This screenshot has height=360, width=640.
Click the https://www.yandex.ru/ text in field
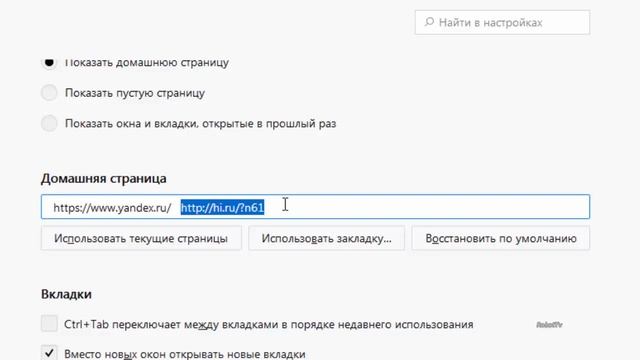pos(112,208)
